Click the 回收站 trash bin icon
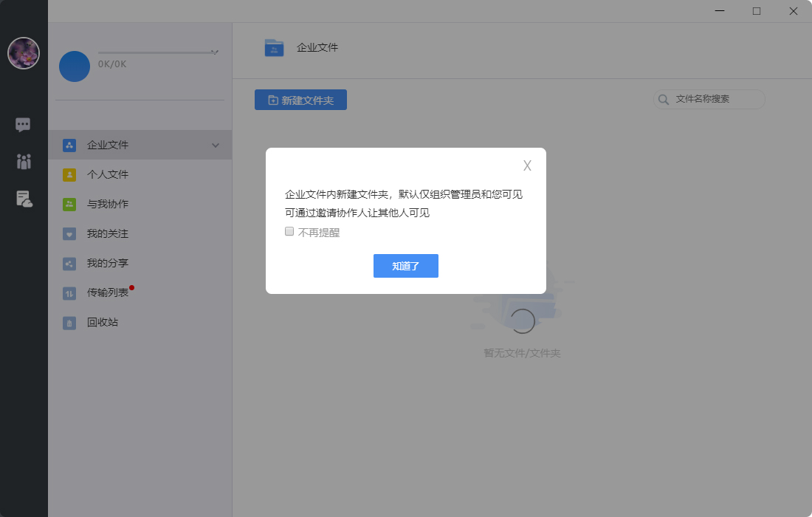 (x=69, y=323)
